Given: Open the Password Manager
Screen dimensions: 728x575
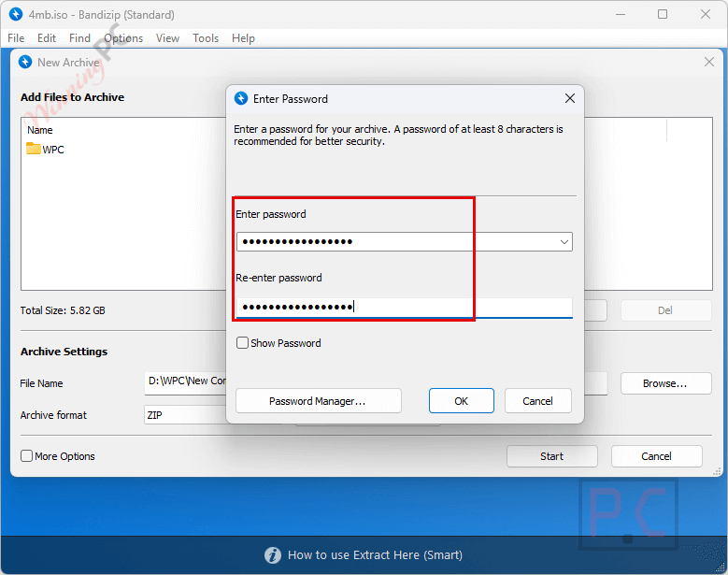Looking at the screenshot, I should (318, 401).
